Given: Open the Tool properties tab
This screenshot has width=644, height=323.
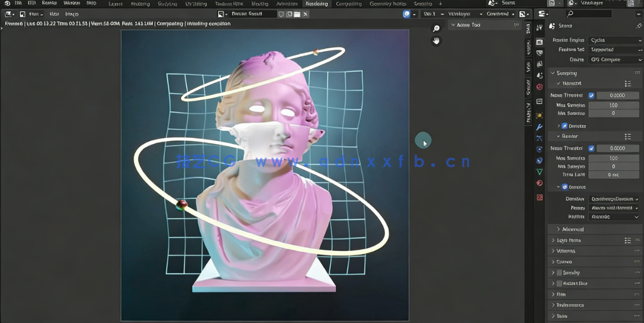Looking at the screenshot, I should [539, 28].
